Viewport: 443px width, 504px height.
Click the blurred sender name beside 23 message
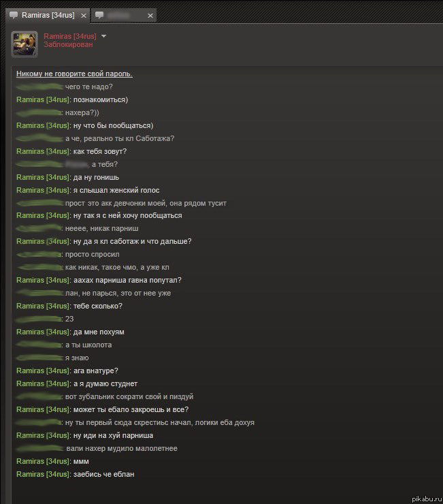[39, 319]
